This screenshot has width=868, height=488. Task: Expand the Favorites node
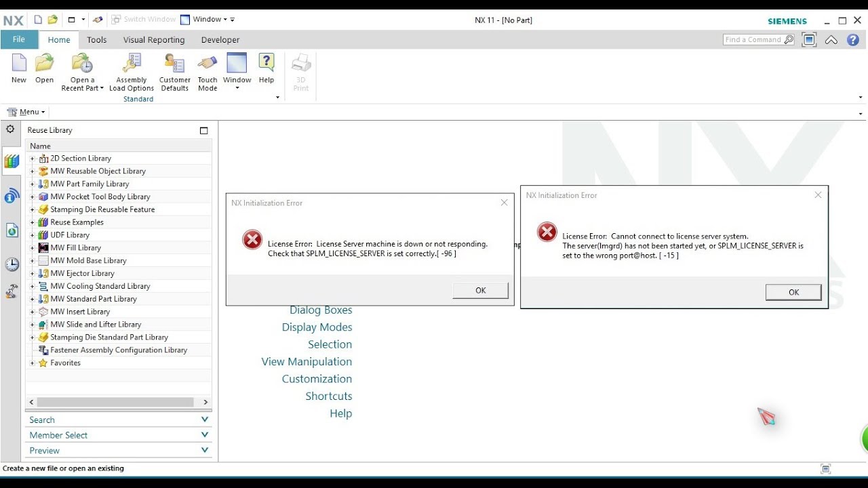coord(33,363)
